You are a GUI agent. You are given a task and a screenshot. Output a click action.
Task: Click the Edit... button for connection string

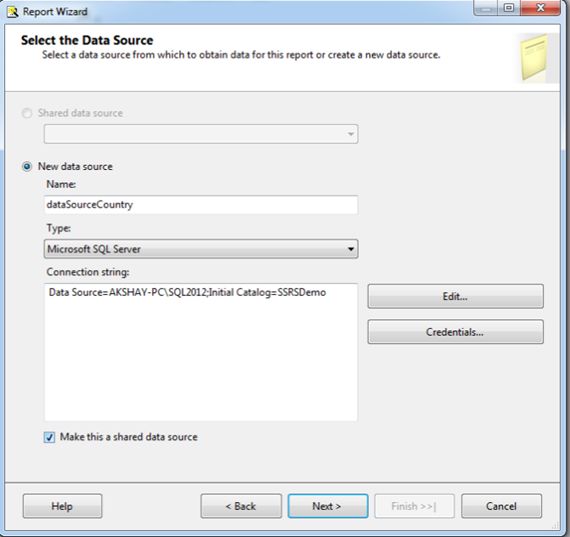tap(455, 296)
